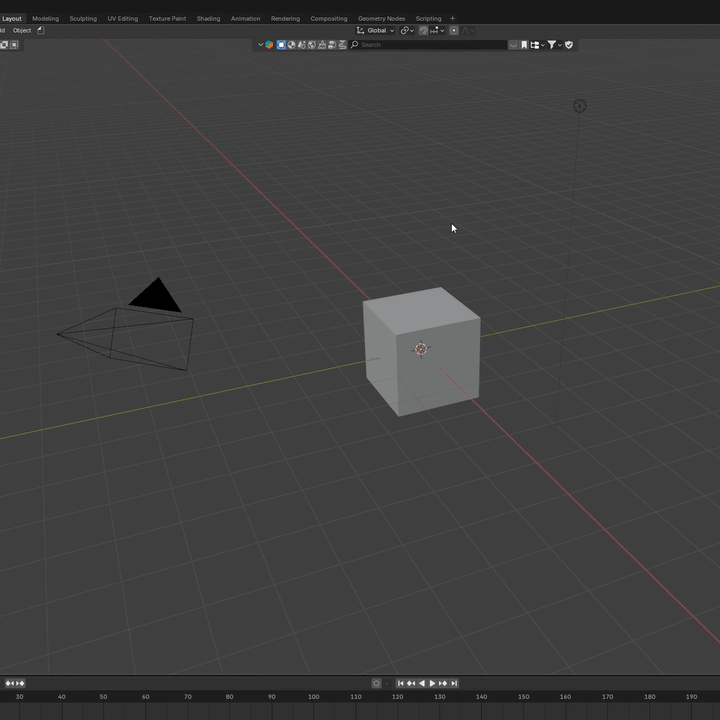Image resolution: width=720 pixels, height=720 pixels.
Task: Click the keyframe diamonds icon in timeline header
Action: pyautogui.click(x=15, y=683)
